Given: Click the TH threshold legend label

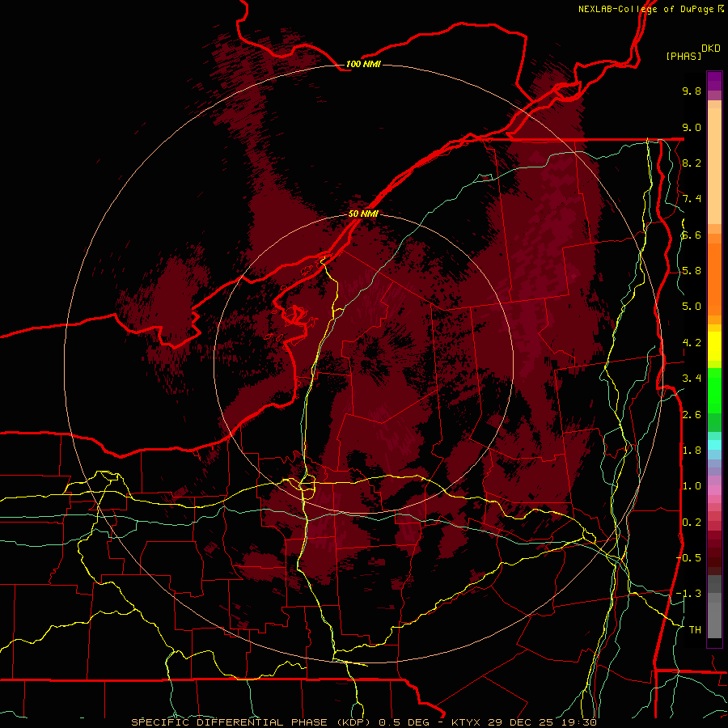Looking at the screenshot, I should (x=695, y=630).
